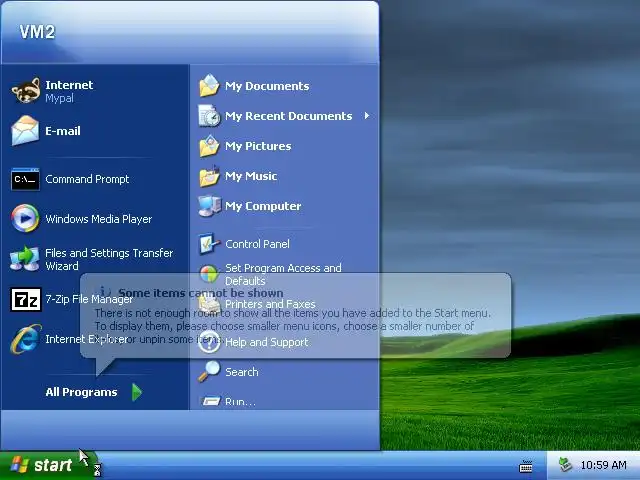Screen dimensions: 640x480
Task: Click Set Program Access and Defaults text
Action: [x=283, y=274]
